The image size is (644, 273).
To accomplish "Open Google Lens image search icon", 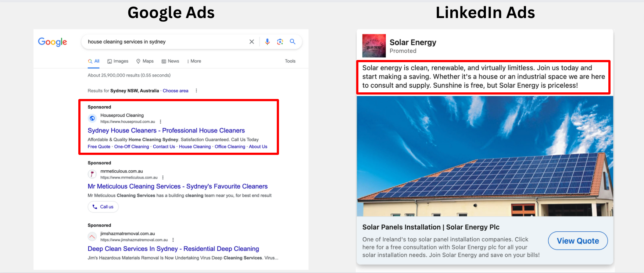I will click(280, 42).
